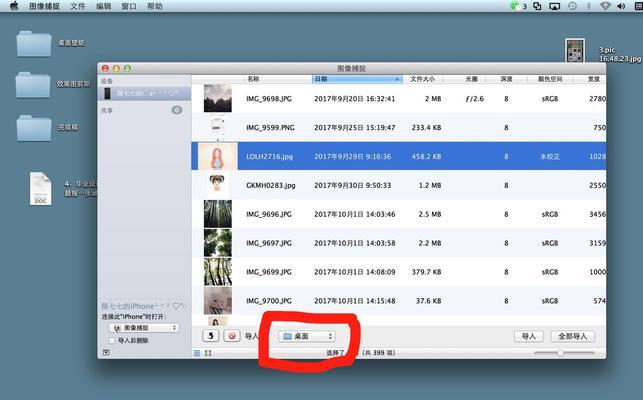Open the 图像捕捉 application menu
Viewport: 643px width, 400px height.
pos(44,6)
